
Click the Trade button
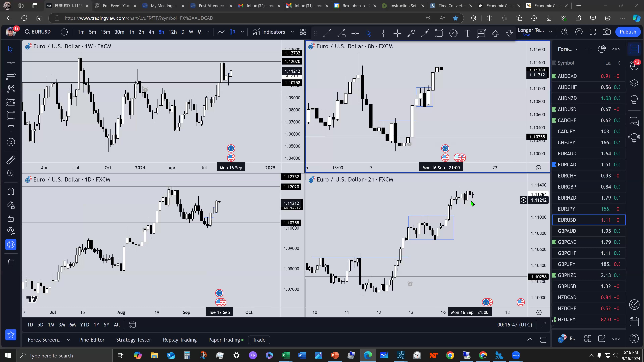coord(259,340)
